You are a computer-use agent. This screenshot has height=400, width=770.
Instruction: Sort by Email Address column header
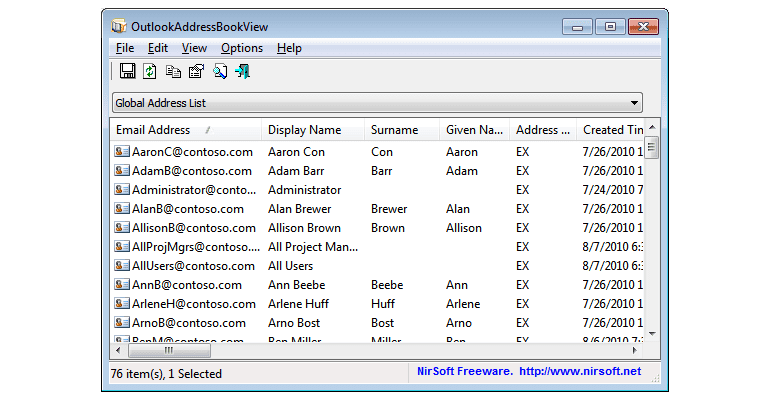[x=186, y=130]
